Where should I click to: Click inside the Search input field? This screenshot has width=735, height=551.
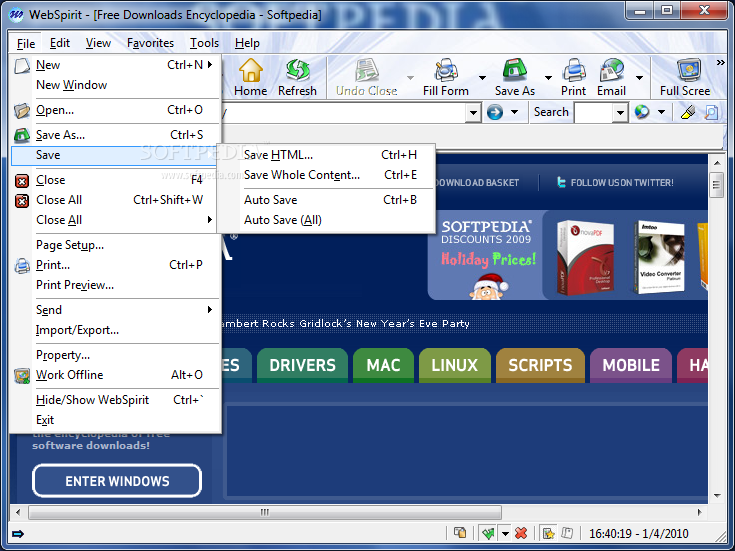[x=593, y=113]
